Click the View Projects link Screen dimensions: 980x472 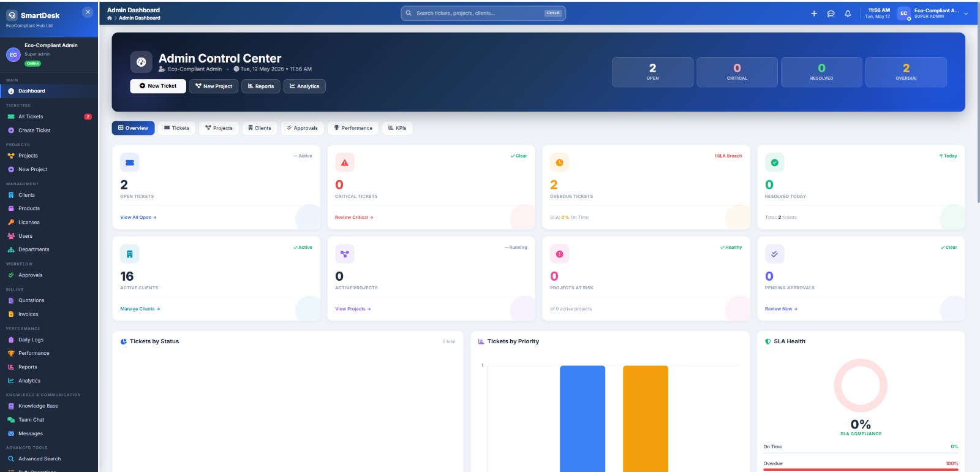(353, 309)
